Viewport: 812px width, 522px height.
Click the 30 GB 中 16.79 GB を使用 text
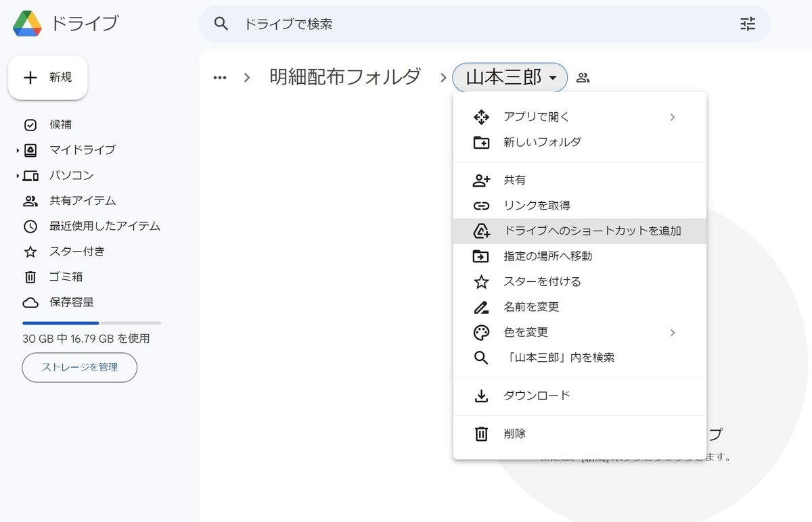(x=86, y=339)
